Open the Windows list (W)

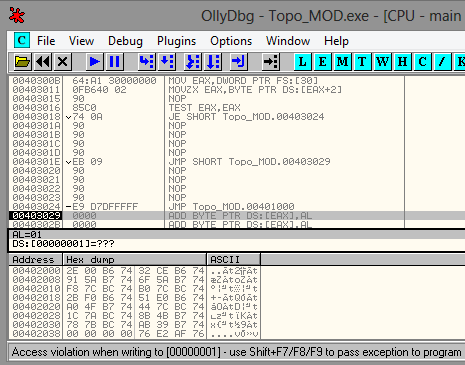tap(382, 62)
